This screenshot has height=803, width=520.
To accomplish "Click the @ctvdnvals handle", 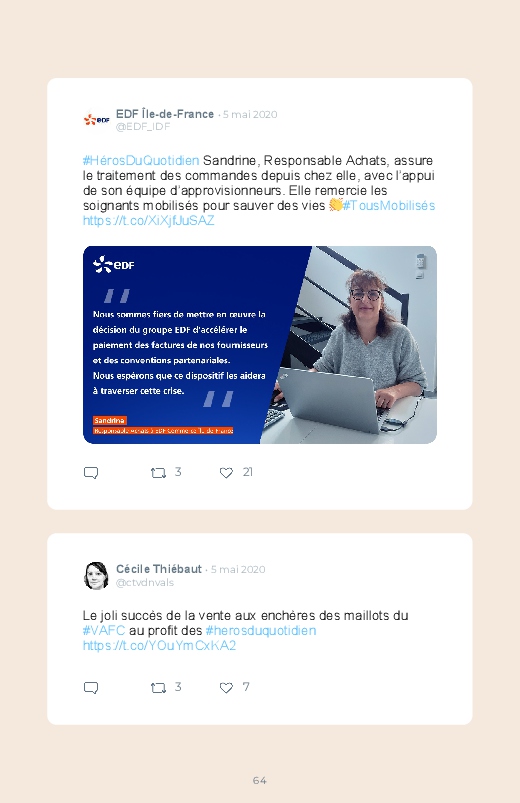I will pyautogui.click(x=145, y=583).
